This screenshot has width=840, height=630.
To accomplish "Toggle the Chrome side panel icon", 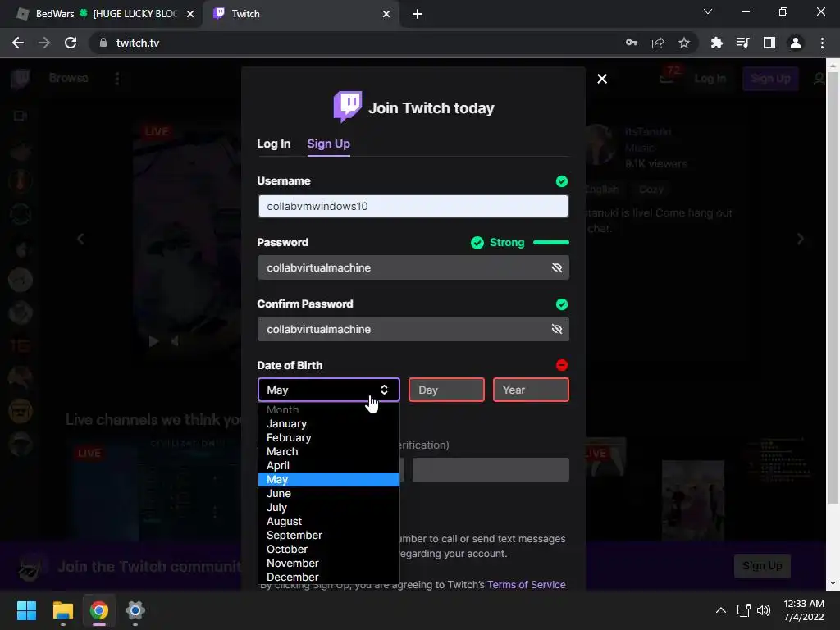I will pos(769,43).
